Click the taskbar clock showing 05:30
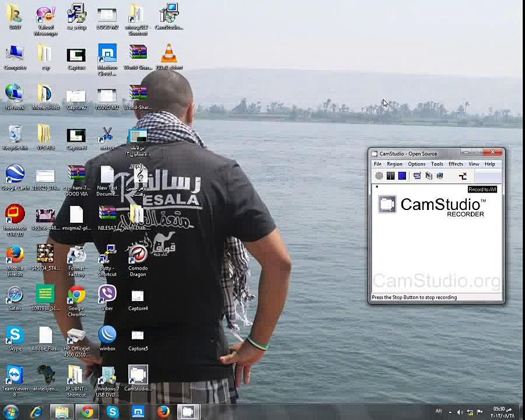Image resolution: width=525 pixels, height=420 pixels. tap(503, 412)
